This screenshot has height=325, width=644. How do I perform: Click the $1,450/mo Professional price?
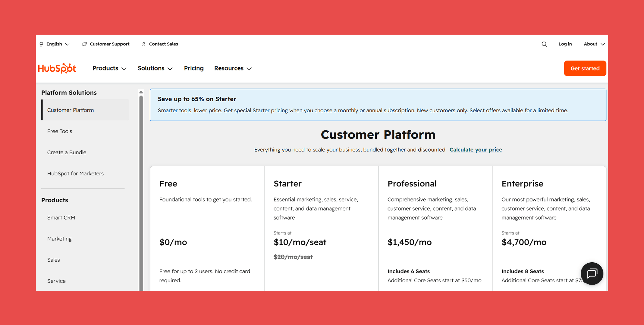pos(410,242)
